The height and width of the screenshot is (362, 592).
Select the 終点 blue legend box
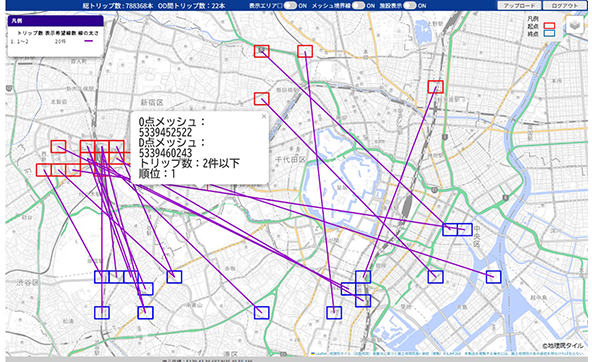(549, 34)
